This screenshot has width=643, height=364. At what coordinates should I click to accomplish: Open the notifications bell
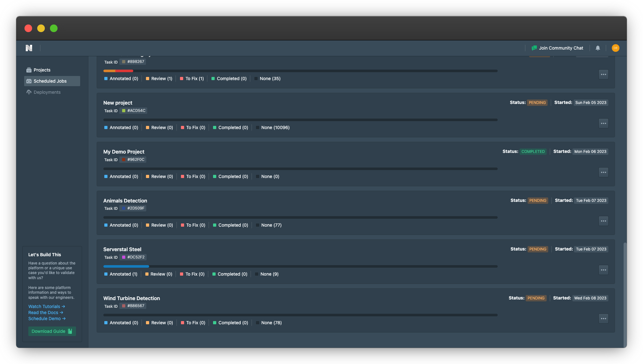tap(598, 48)
